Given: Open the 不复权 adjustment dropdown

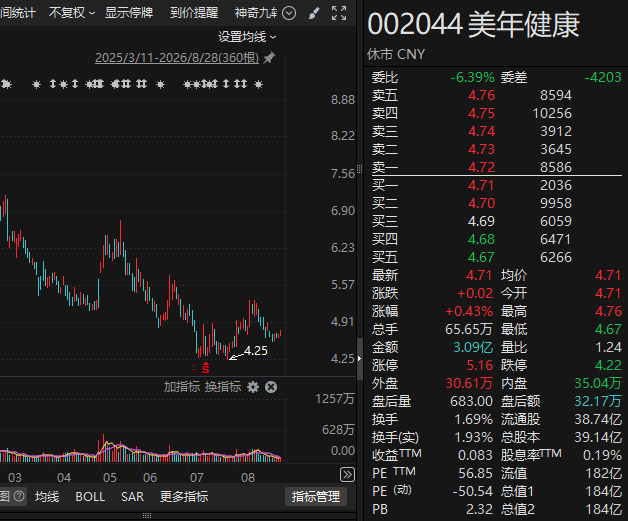Looking at the screenshot, I should coord(72,13).
